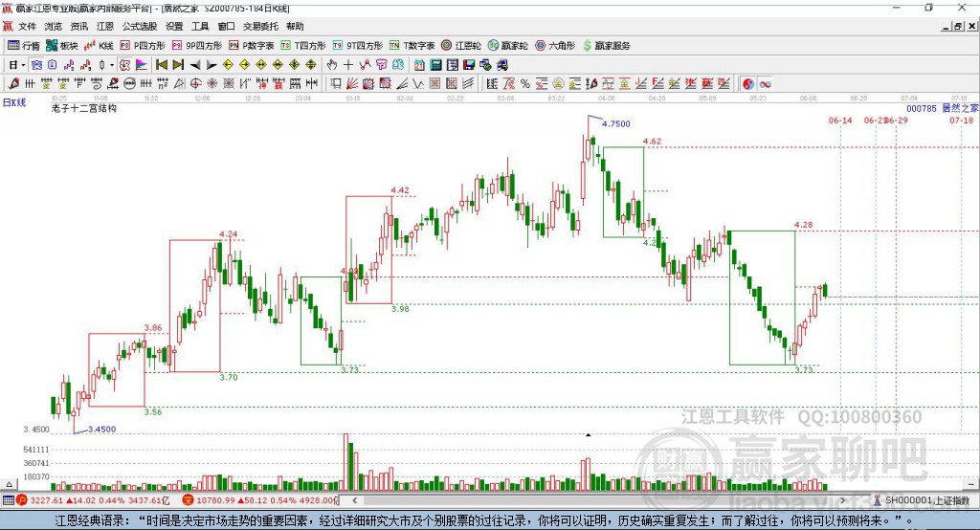This screenshot has width=980, height=530.
Task: Click the upward triangle at bottom-left corner
Action: [9, 484]
